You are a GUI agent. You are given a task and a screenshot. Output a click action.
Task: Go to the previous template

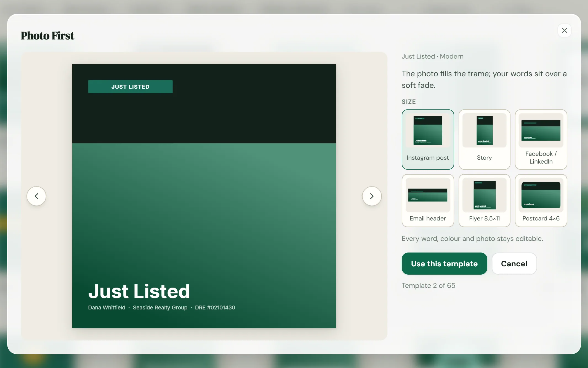tap(36, 196)
